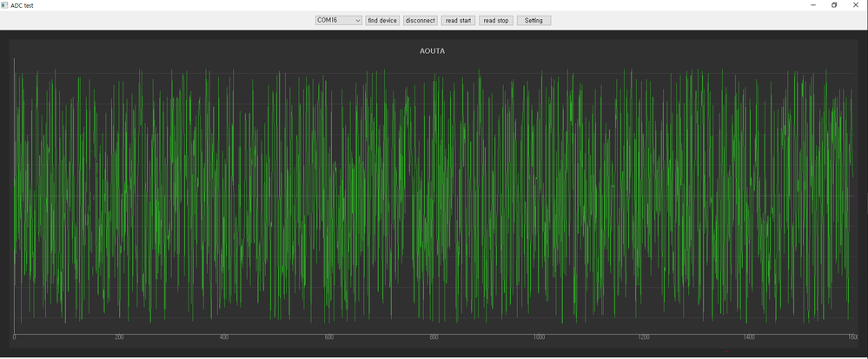Stop reading with read stop button
The image size is (868, 359).
pyautogui.click(x=496, y=21)
